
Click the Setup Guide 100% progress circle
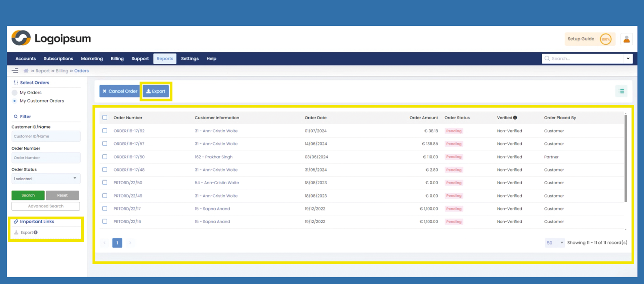[x=605, y=39]
